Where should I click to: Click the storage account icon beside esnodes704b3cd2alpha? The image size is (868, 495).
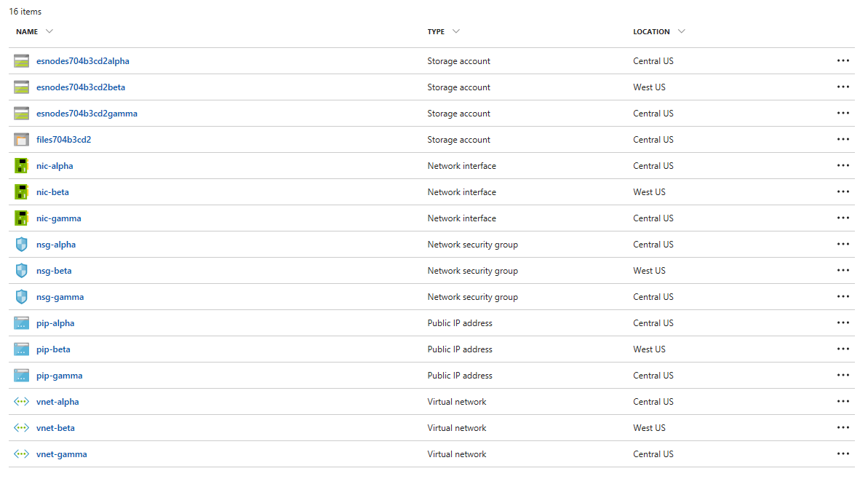pos(21,61)
